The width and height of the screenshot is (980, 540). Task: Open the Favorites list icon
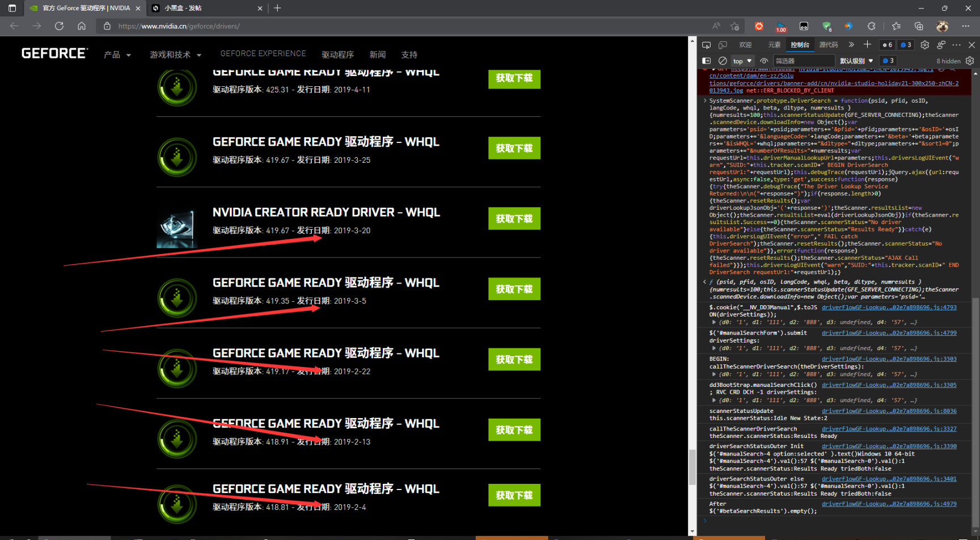click(x=896, y=26)
